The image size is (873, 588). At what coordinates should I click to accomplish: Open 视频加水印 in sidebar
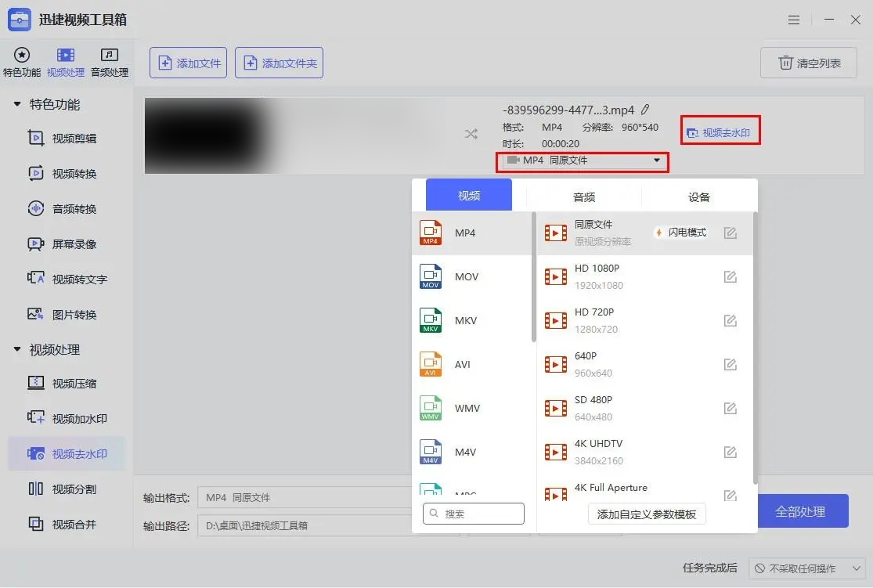coord(67,418)
